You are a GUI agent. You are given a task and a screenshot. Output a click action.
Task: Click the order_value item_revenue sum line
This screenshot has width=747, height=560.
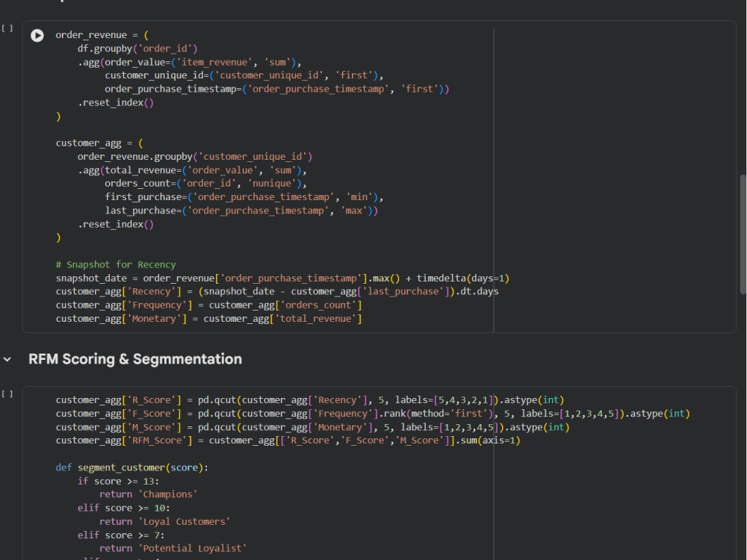[189, 63]
